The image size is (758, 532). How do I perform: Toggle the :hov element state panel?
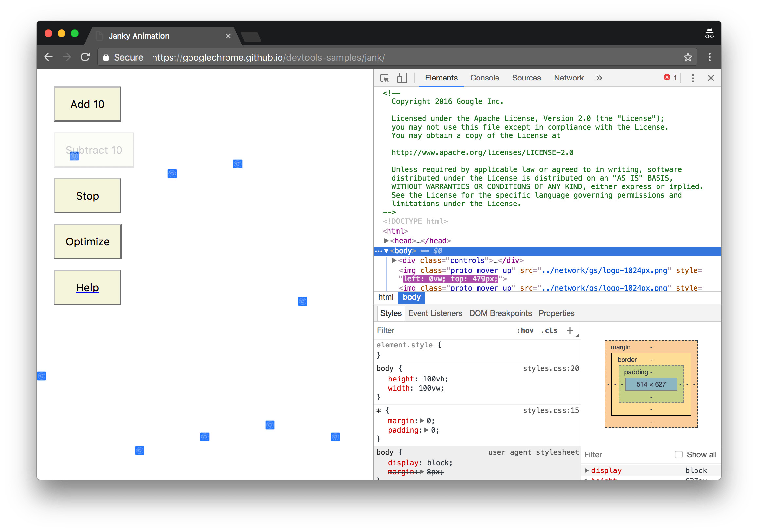[x=525, y=331]
